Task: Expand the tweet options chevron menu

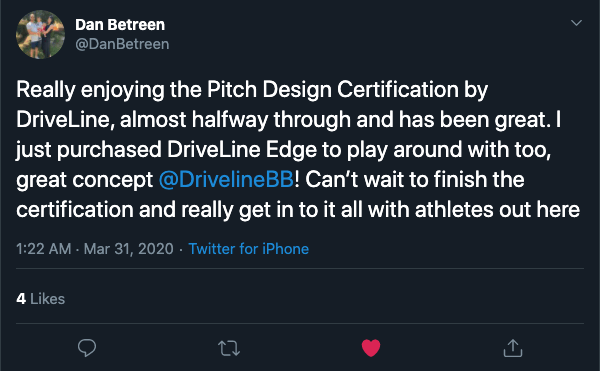Action: click(x=576, y=23)
